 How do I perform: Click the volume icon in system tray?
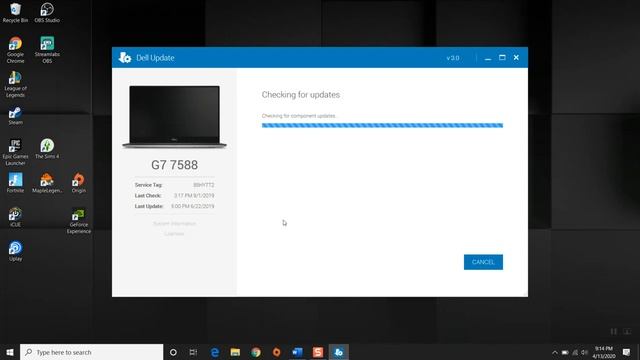585,352
